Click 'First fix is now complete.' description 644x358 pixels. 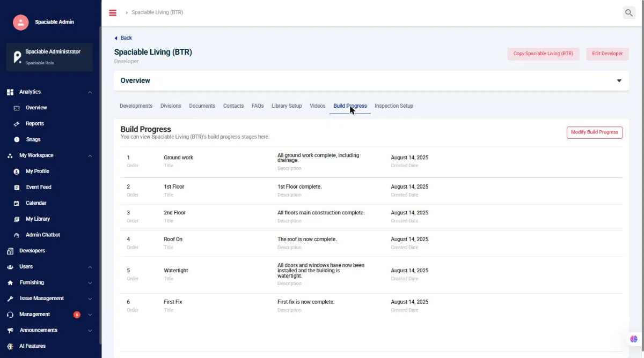click(306, 302)
